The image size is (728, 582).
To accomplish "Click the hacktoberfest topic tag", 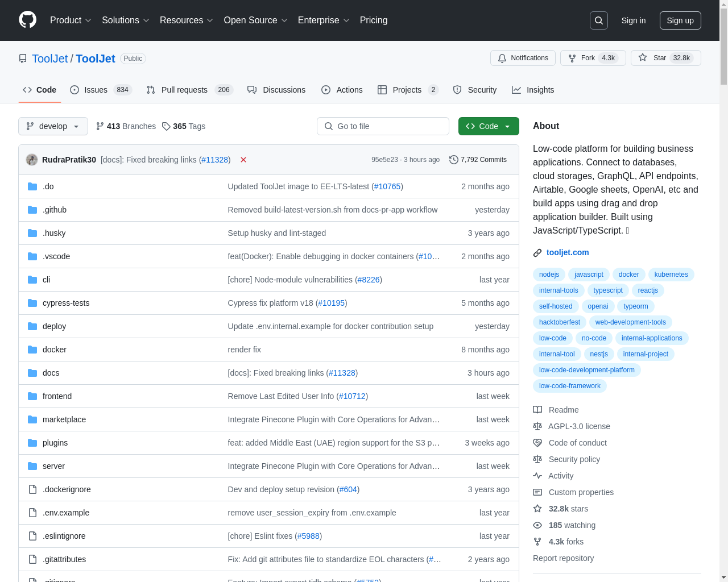I will [x=560, y=322].
